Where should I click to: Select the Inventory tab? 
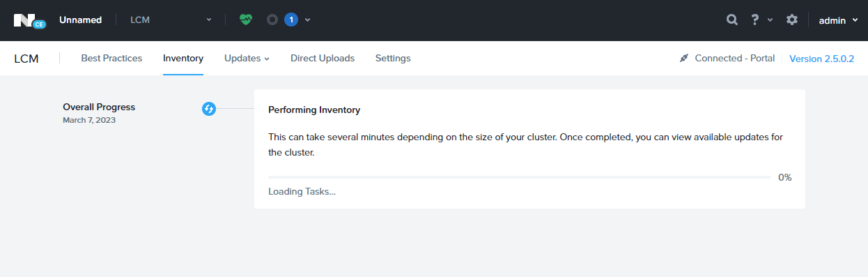[x=183, y=58]
